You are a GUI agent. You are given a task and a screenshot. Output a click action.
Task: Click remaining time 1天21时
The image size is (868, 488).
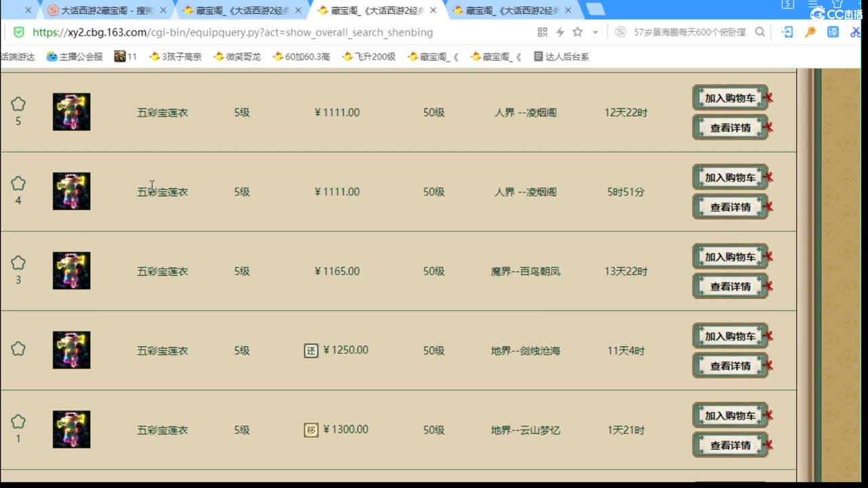(626, 430)
